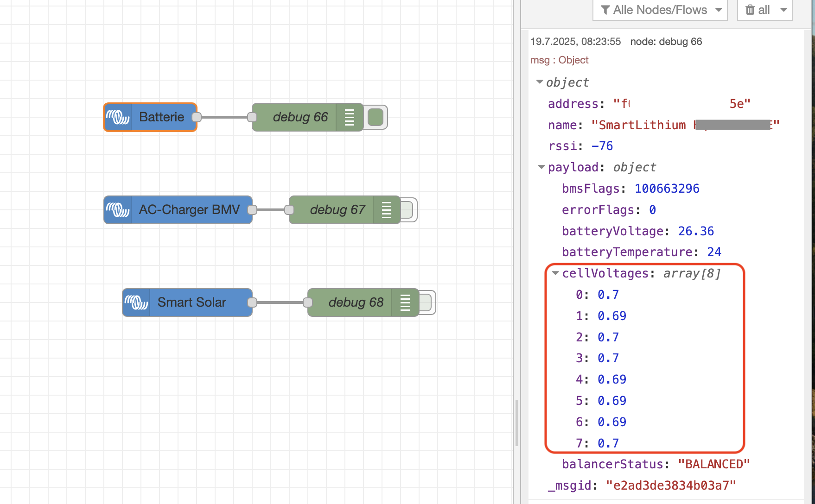Click cell voltage entry 4: 0.69
Image resolution: width=815 pixels, height=504 pixels.
pyautogui.click(x=601, y=379)
